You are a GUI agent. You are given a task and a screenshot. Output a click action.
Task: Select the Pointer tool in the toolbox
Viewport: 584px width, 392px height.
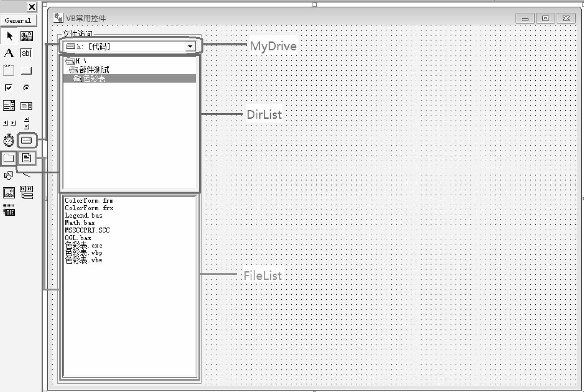[9, 36]
